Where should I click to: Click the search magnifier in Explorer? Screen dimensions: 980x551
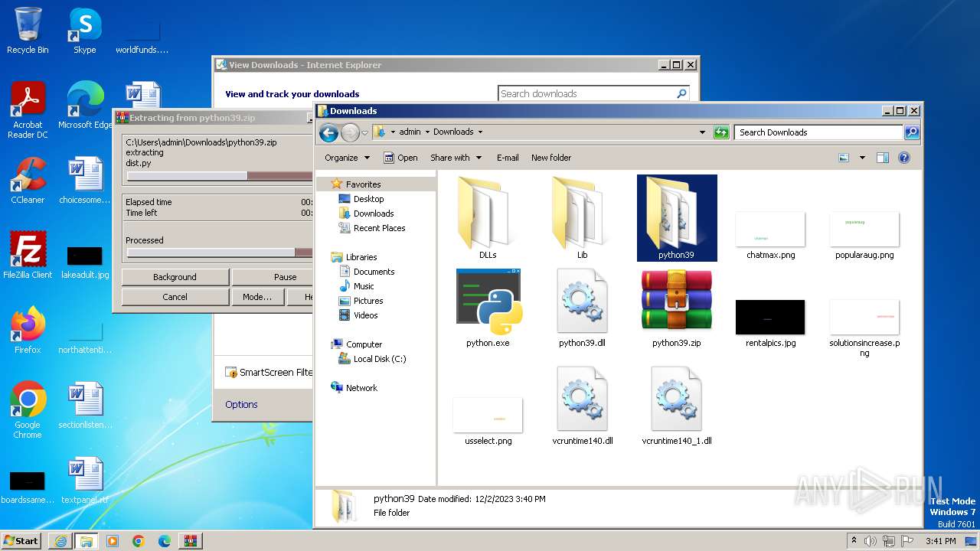point(911,132)
